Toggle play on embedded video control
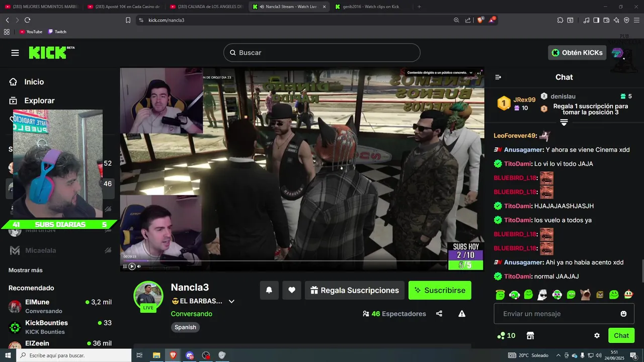This screenshot has height=362, width=644. pos(132,266)
